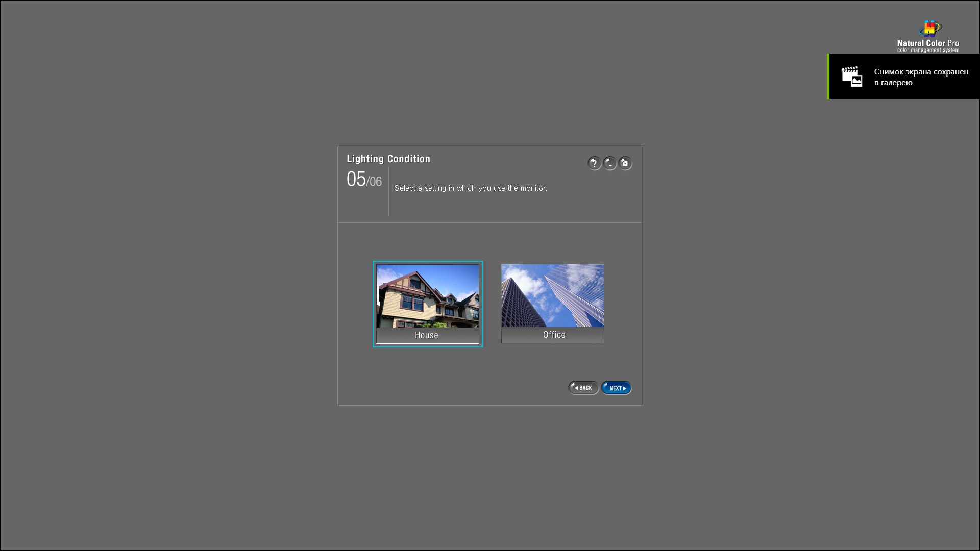This screenshot has height=551, width=980.
Task: Click the back arrow navigation icon
Action: point(583,388)
